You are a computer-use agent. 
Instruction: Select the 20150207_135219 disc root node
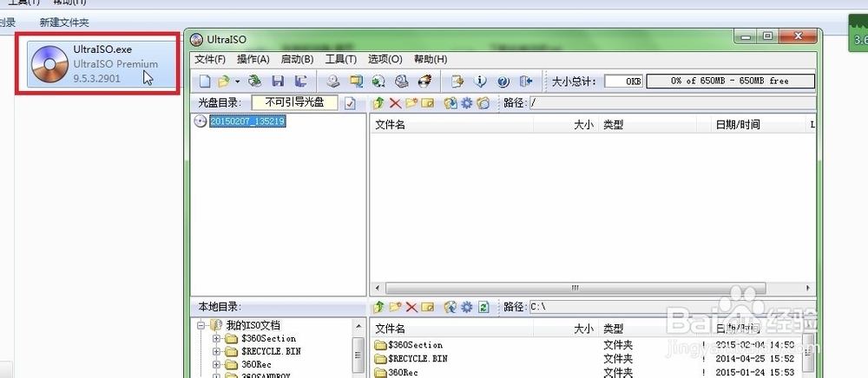tap(247, 121)
